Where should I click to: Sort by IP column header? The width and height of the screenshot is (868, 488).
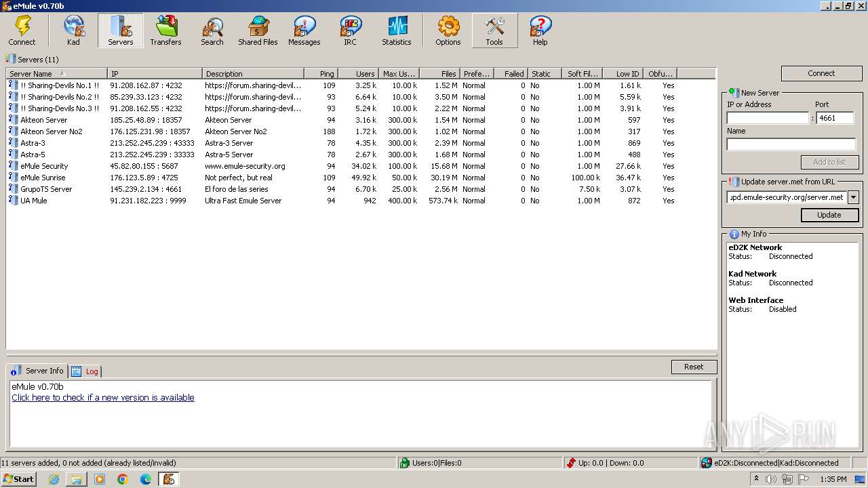pyautogui.click(x=155, y=73)
